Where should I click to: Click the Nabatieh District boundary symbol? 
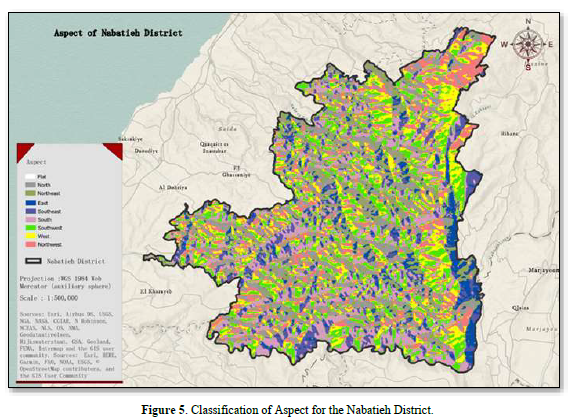[33, 261]
